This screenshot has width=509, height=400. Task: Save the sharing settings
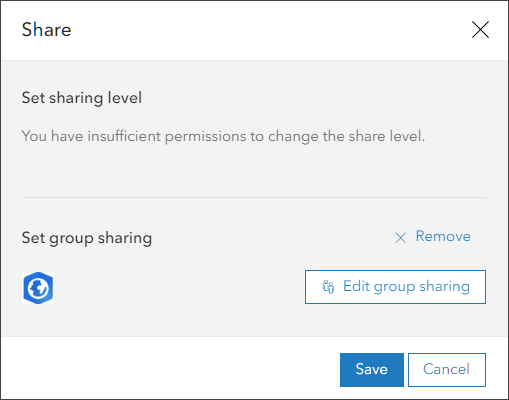[372, 370]
